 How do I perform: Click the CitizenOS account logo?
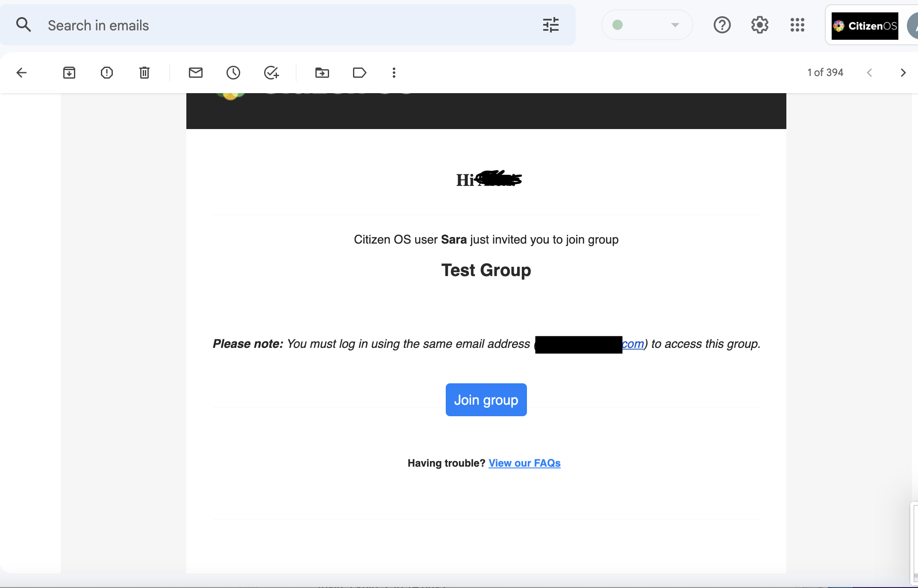[865, 26]
